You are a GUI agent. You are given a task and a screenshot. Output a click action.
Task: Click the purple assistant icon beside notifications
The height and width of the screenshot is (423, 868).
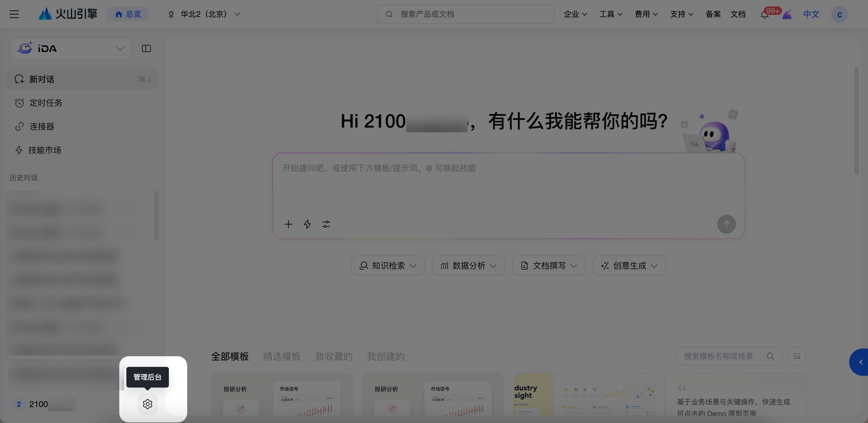click(x=787, y=14)
